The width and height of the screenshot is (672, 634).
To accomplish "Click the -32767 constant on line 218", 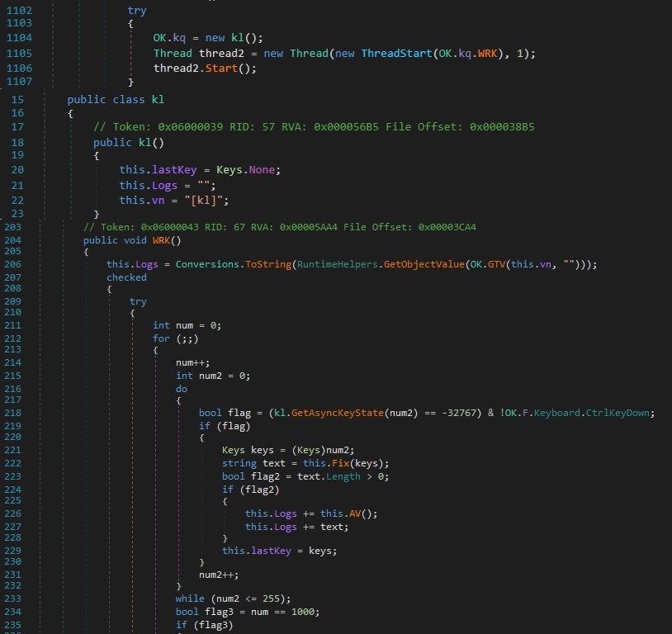I will point(458,413).
